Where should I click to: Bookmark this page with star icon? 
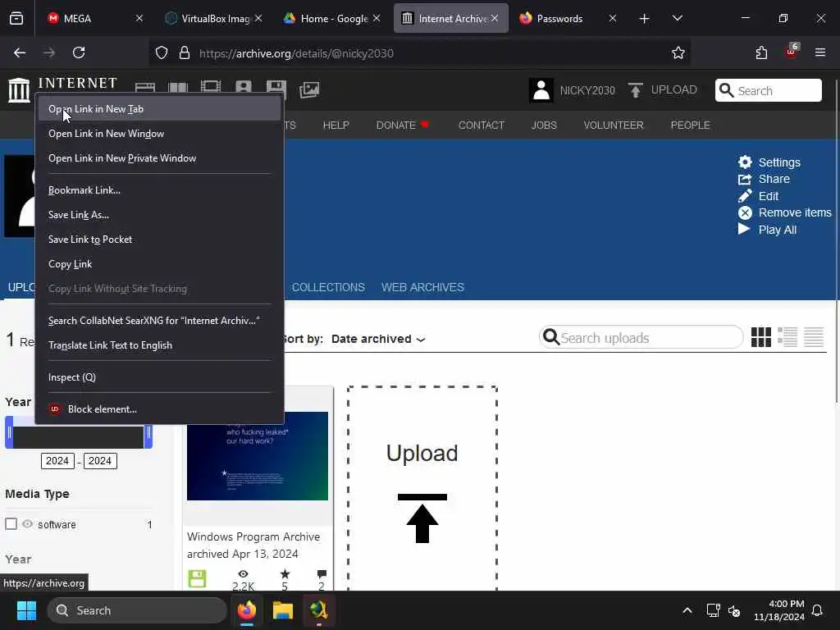tap(678, 52)
